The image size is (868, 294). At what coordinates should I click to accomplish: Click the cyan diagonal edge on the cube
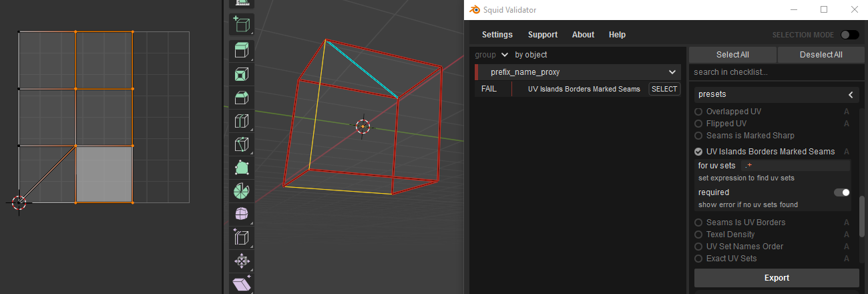tap(362, 69)
